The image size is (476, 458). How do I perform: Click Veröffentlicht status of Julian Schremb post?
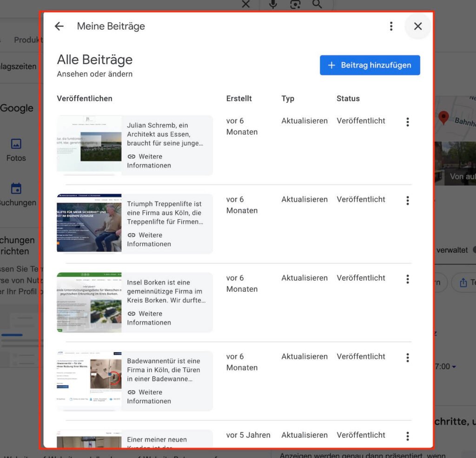(361, 121)
